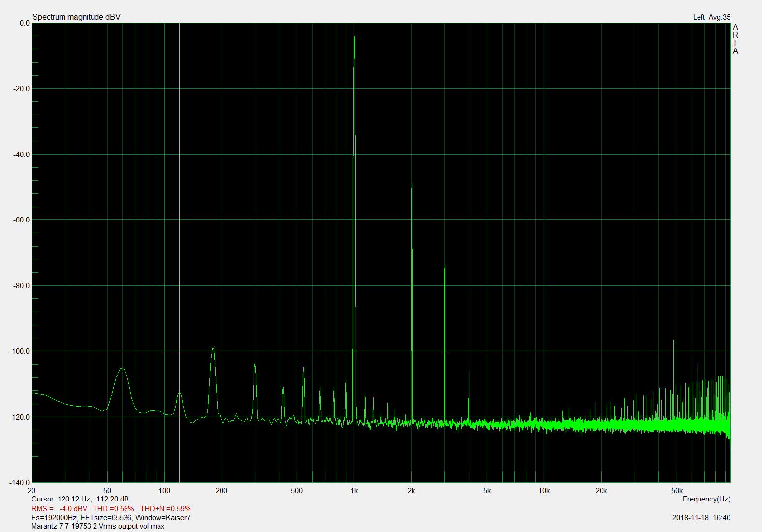The image size is (762, 532).
Task: Click the '50' frequency axis label
Action: click(x=107, y=491)
